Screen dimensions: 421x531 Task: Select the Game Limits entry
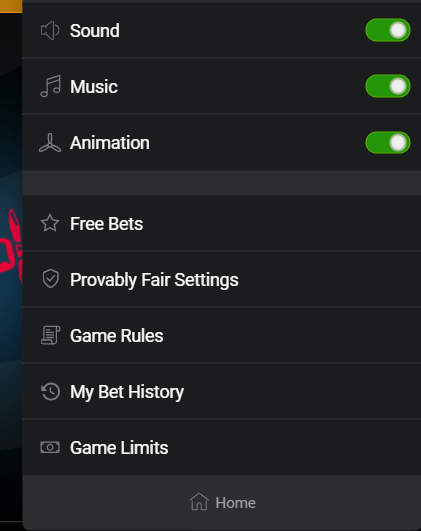[x=222, y=447]
